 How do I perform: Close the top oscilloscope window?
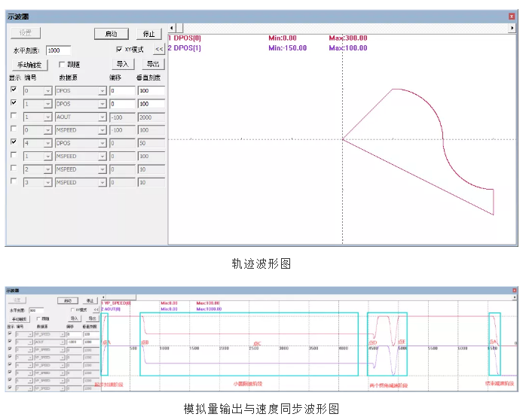tap(512, 17)
